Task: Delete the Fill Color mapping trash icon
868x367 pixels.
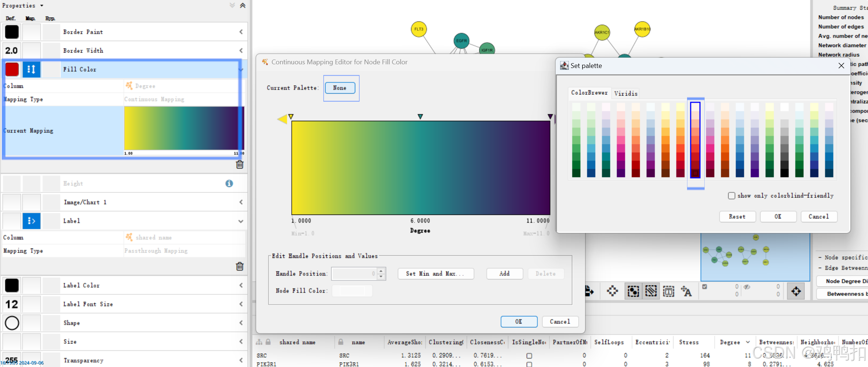Action: pyautogui.click(x=240, y=165)
